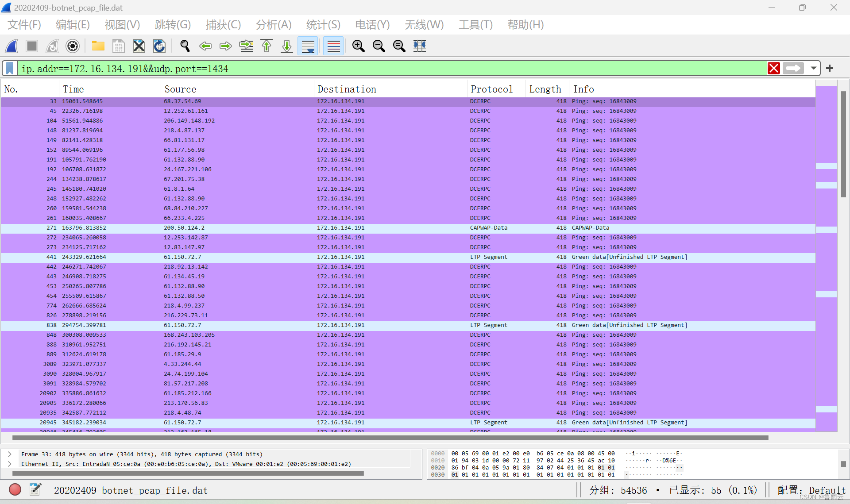Jump to last packet icon

pos(287,46)
